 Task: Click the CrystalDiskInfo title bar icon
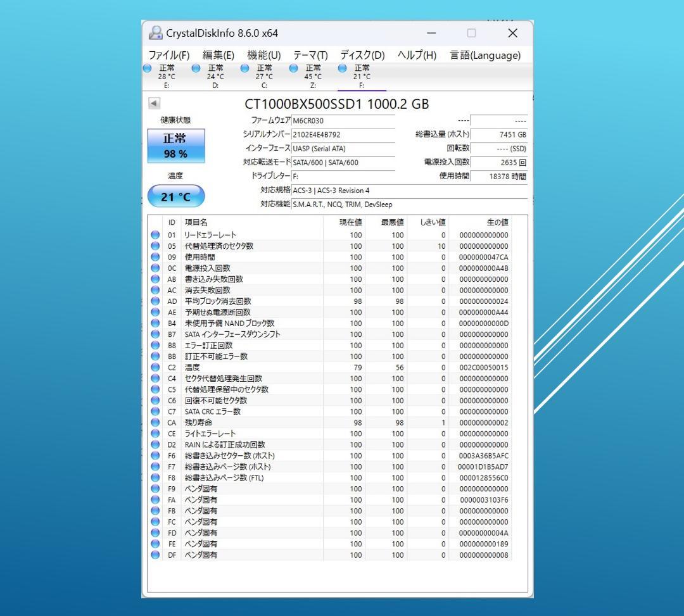tap(155, 33)
